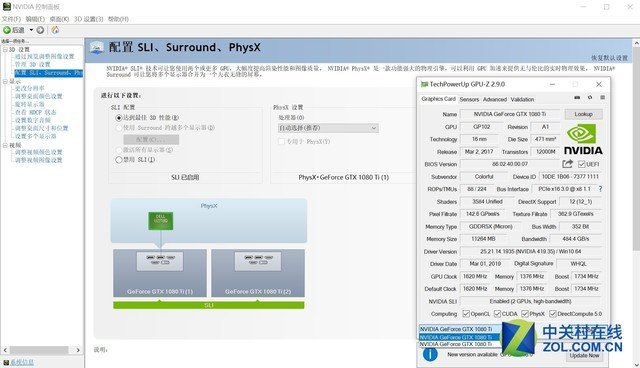Click GPU-Z screenshot camera icon

[x=577, y=98]
